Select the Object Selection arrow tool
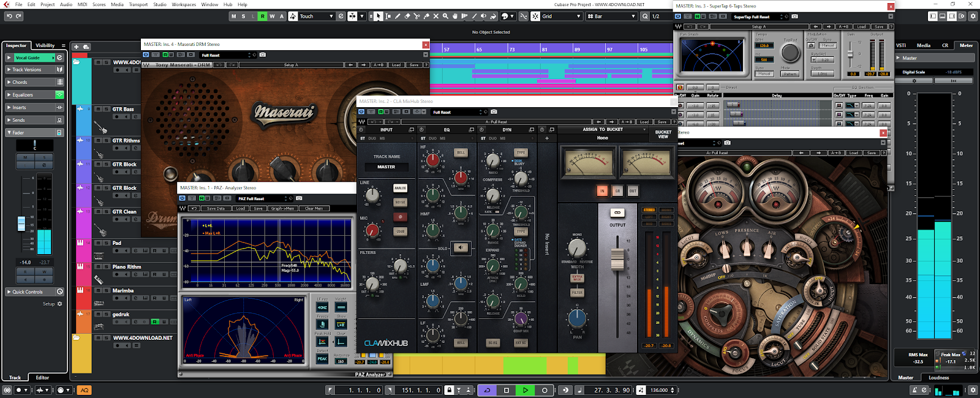980x398 pixels. [379, 16]
